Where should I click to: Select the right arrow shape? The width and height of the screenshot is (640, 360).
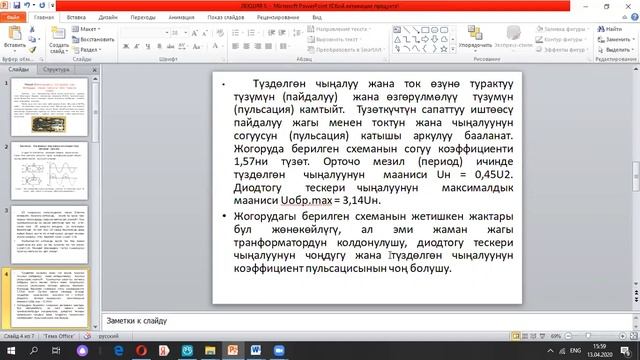[425, 40]
